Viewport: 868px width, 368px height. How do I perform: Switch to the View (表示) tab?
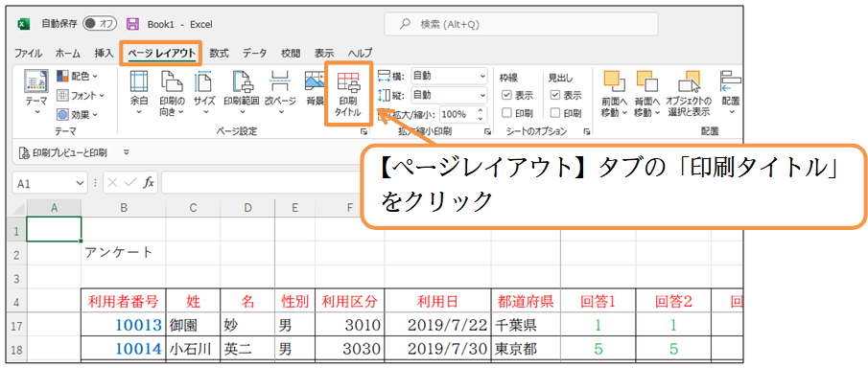pyautogui.click(x=324, y=53)
